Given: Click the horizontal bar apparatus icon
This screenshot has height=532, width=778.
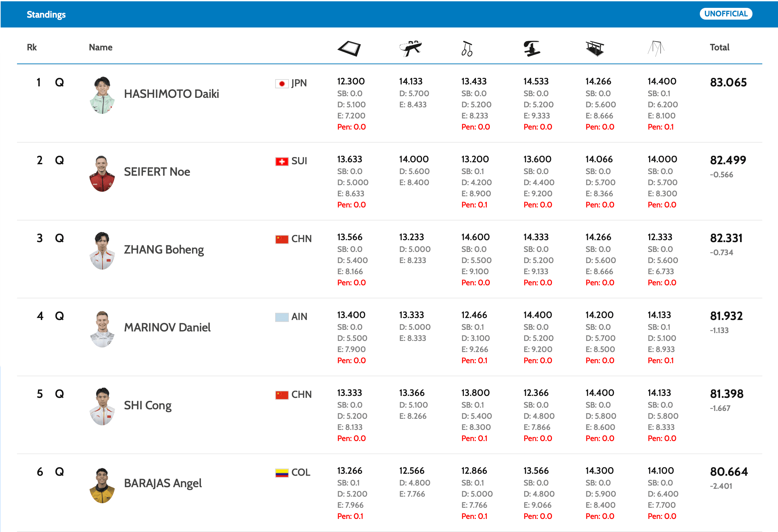Looking at the screenshot, I should [656, 48].
